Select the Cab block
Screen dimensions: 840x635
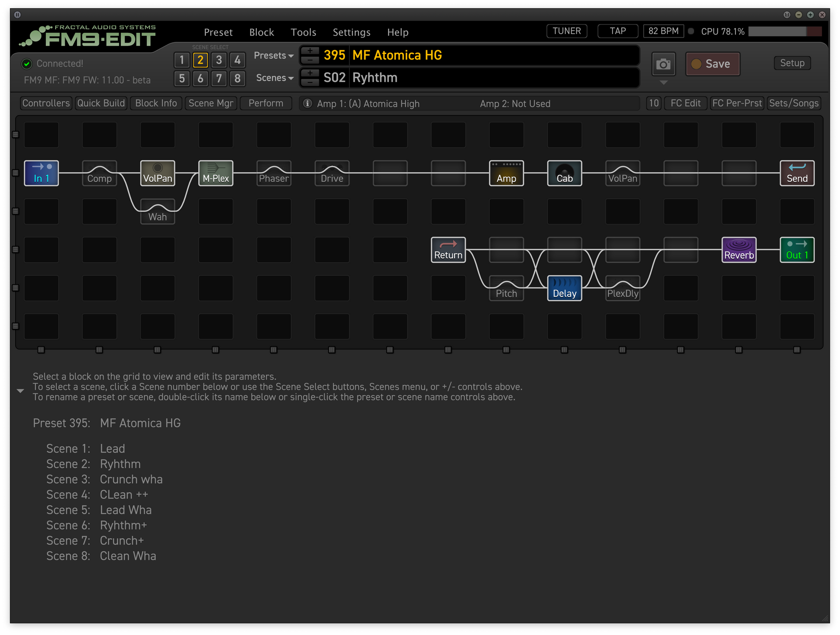564,173
